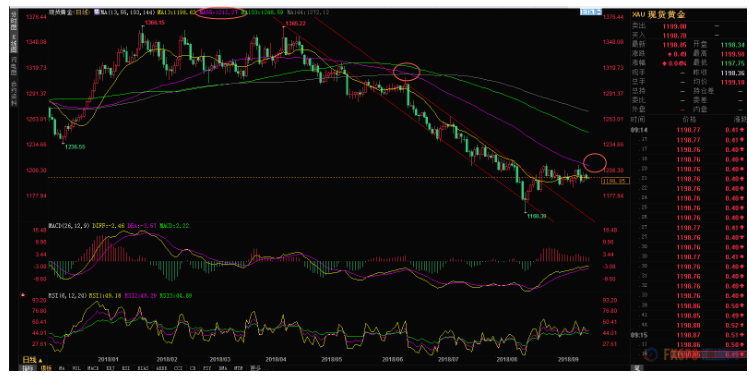The height and width of the screenshot is (378, 749).
Task: Click the blue toolbar widget above the chart
Action: (591, 11)
